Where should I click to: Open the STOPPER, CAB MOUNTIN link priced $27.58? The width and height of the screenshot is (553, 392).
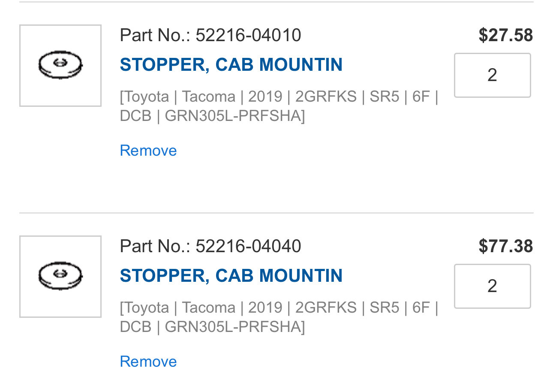click(231, 65)
